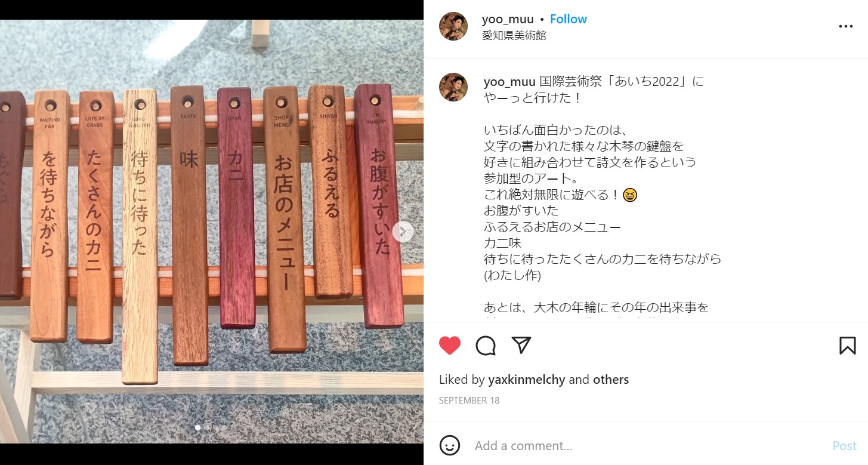
Task: Open yaxkinmelchy profile from likes
Action: [526, 380]
